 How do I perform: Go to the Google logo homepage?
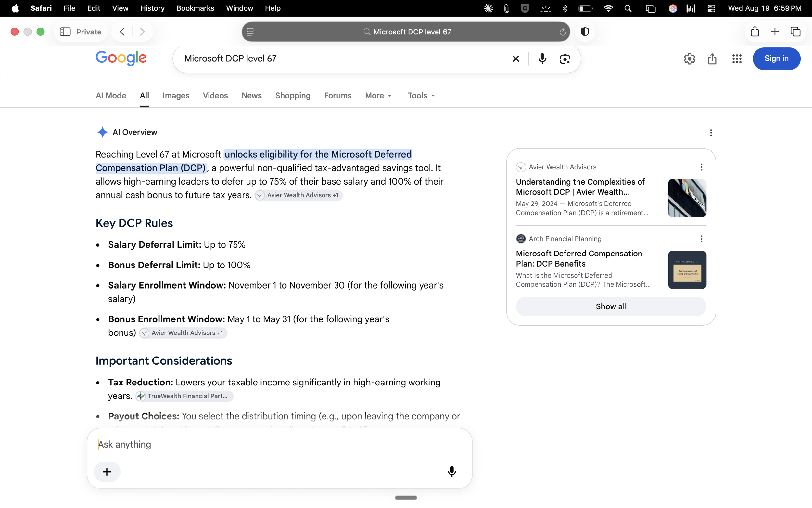[x=121, y=58]
